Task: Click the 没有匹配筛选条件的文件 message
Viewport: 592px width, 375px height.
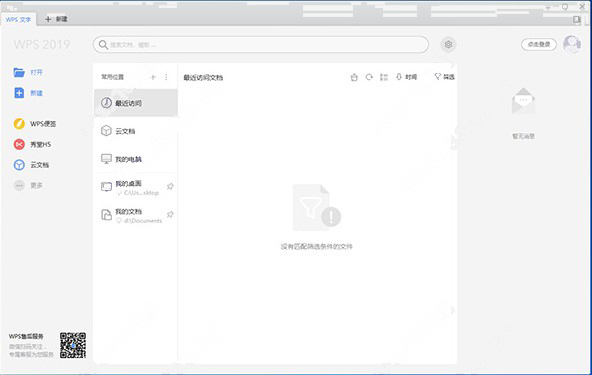Action: coord(316,247)
